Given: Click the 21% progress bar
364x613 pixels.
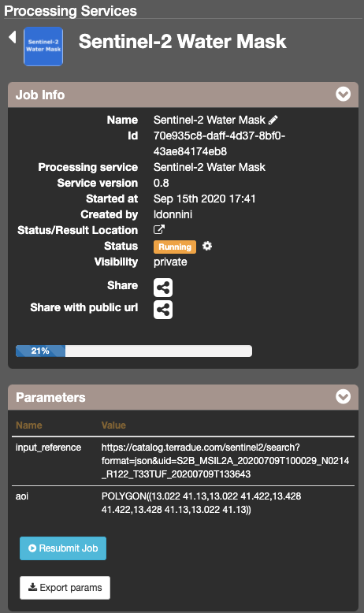Looking at the screenshot, I should (x=134, y=351).
